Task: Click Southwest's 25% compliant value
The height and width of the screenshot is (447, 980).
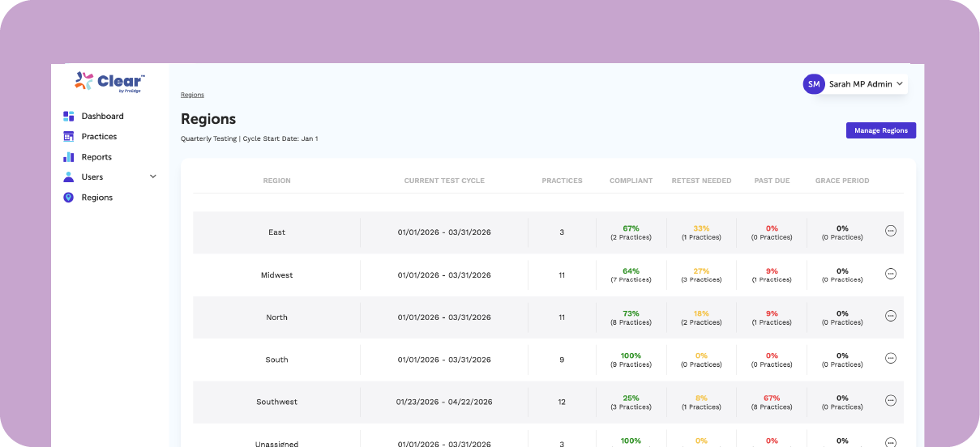Action: point(631,398)
